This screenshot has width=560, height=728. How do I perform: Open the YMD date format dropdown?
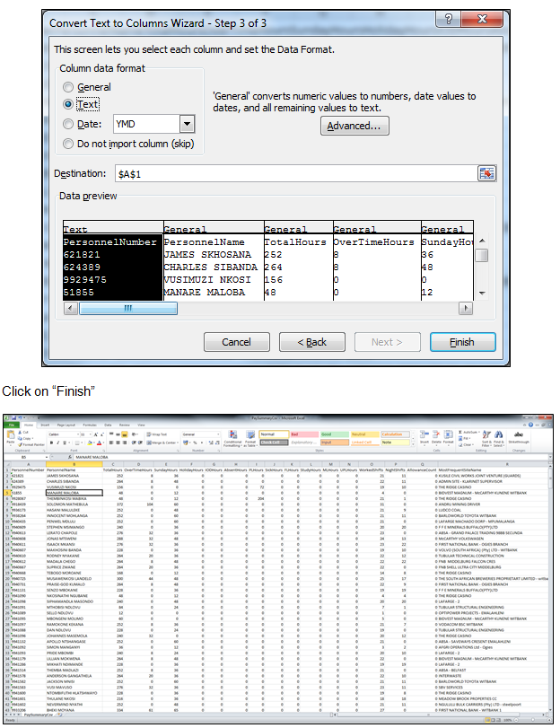click(x=187, y=124)
